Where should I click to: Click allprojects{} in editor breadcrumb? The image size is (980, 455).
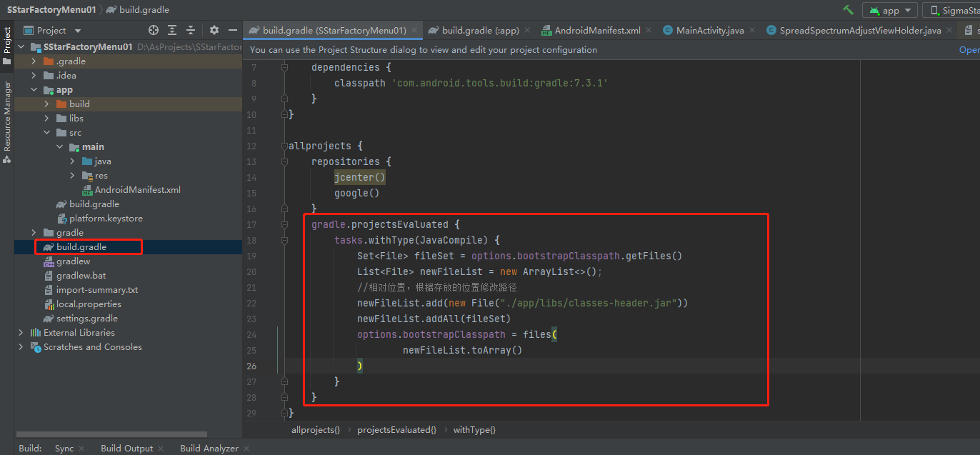(316, 430)
